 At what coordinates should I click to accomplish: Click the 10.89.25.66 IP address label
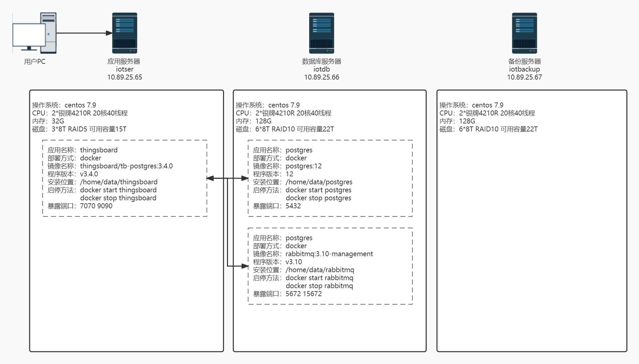point(321,77)
